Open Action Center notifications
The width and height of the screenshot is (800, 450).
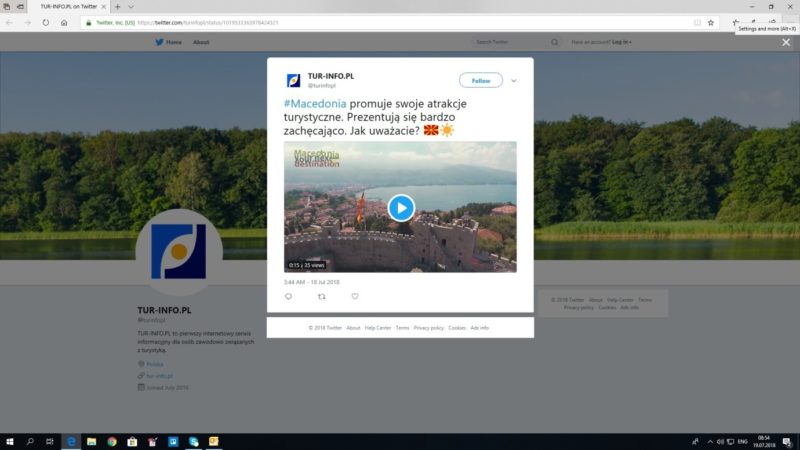point(787,442)
